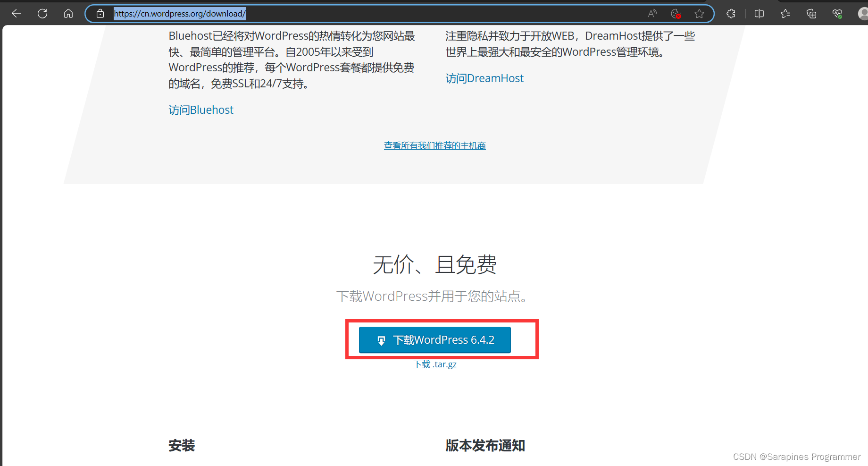
Task: Select the 无价、且免费 heading text
Action: click(x=435, y=264)
